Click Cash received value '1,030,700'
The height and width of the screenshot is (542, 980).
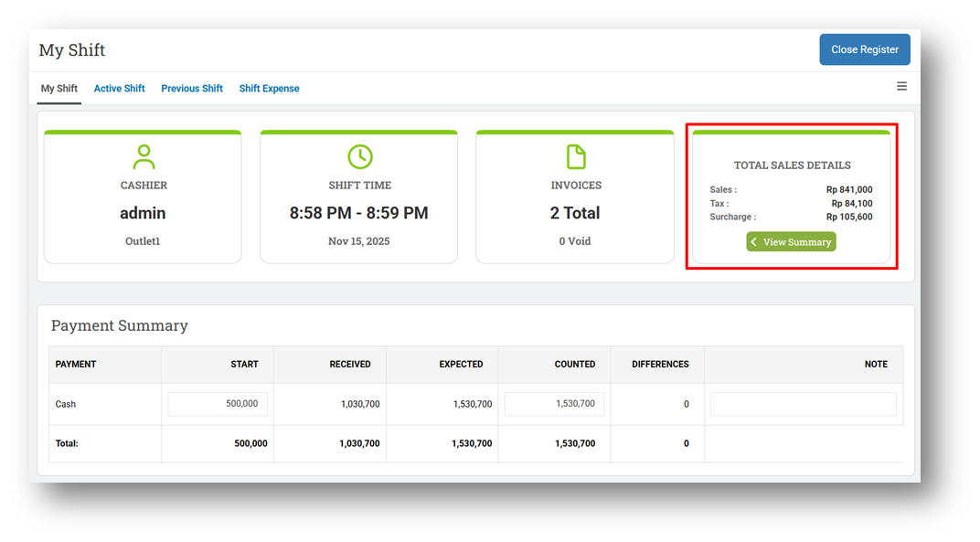pos(360,404)
